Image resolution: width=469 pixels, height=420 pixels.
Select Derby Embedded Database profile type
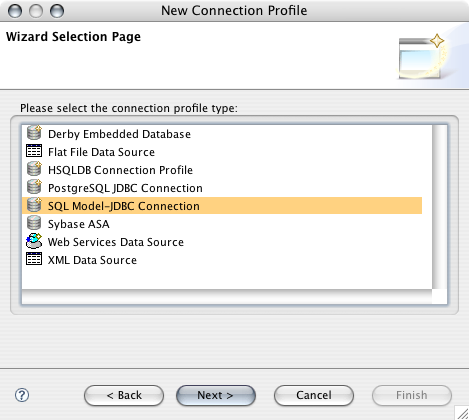tap(222, 134)
